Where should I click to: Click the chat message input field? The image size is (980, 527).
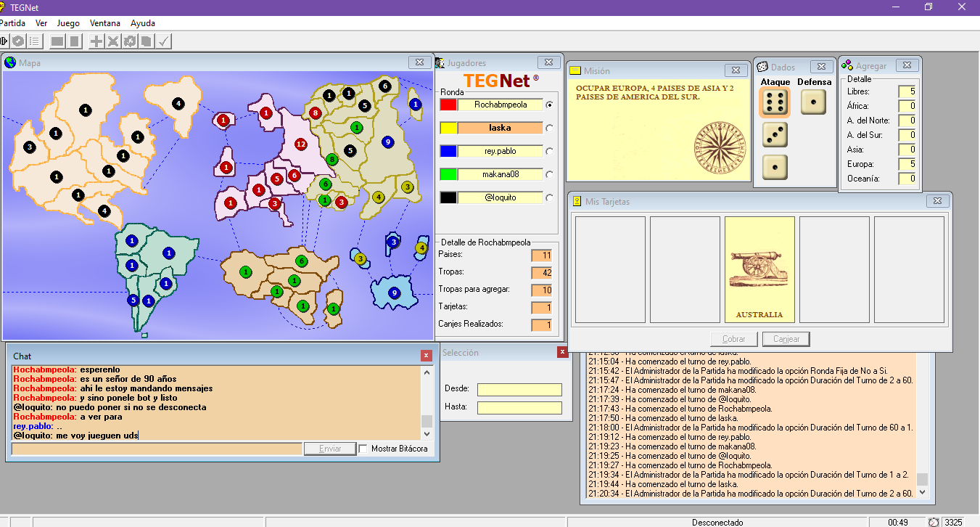[157, 449]
